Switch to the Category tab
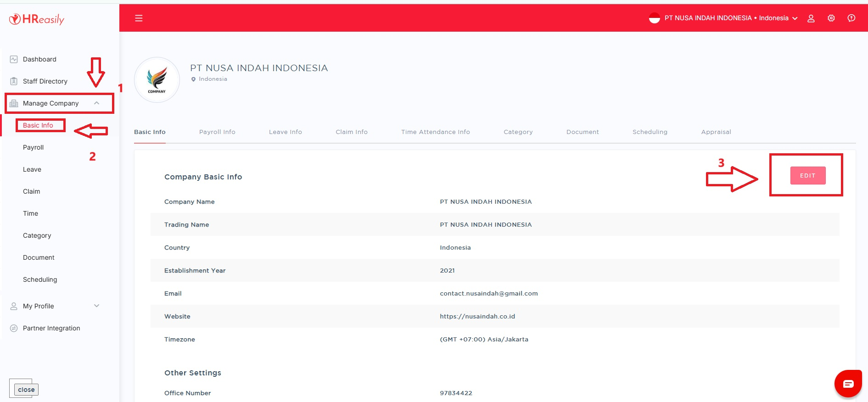Viewport: 868px width, 402px height. tap(518, 132)
